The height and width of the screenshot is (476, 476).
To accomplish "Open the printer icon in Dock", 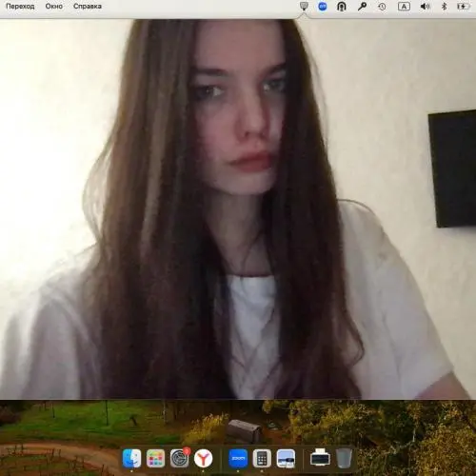I will (320, 458).
